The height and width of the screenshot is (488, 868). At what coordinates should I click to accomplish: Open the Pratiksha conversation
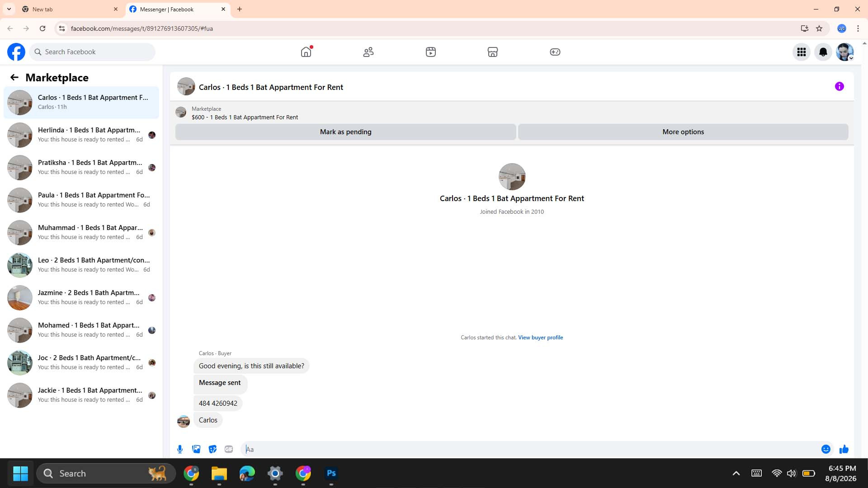(81, 168)
